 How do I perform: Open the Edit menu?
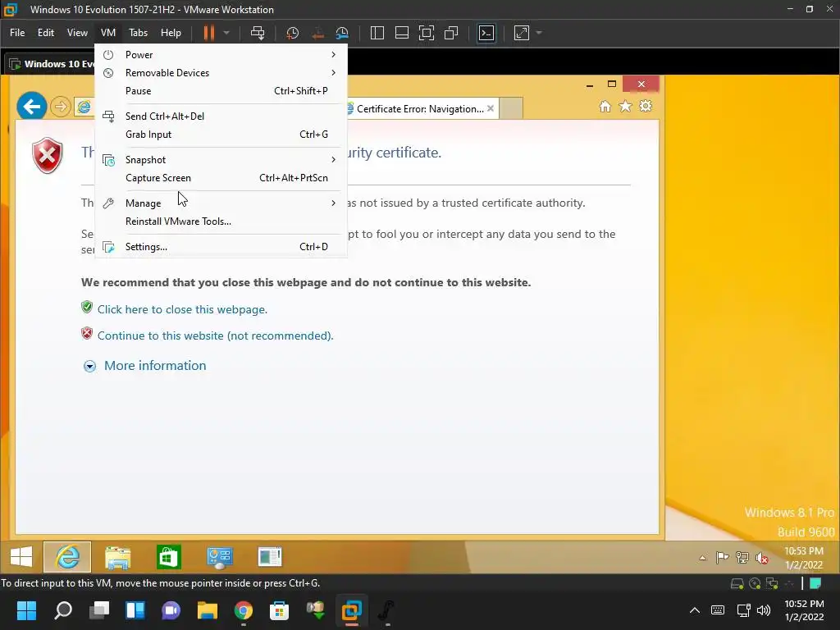pos(46,33)
